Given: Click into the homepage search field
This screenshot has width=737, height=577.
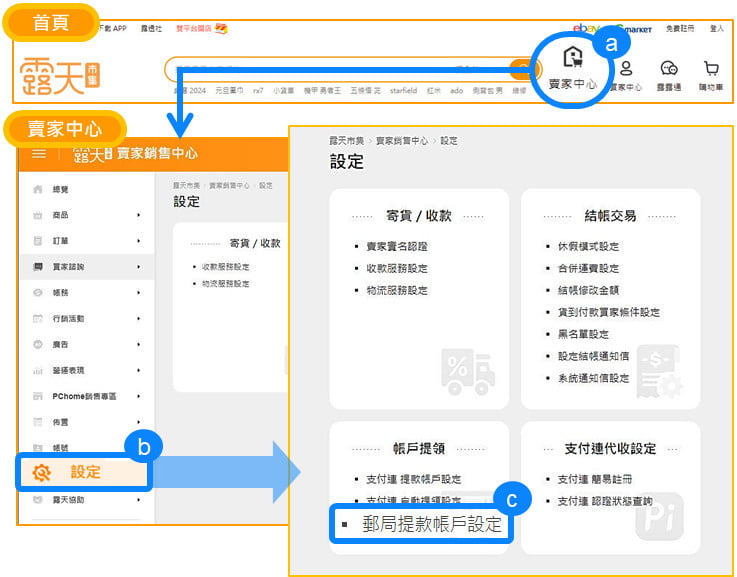Looking at the screenshot, I should point(340,69).
